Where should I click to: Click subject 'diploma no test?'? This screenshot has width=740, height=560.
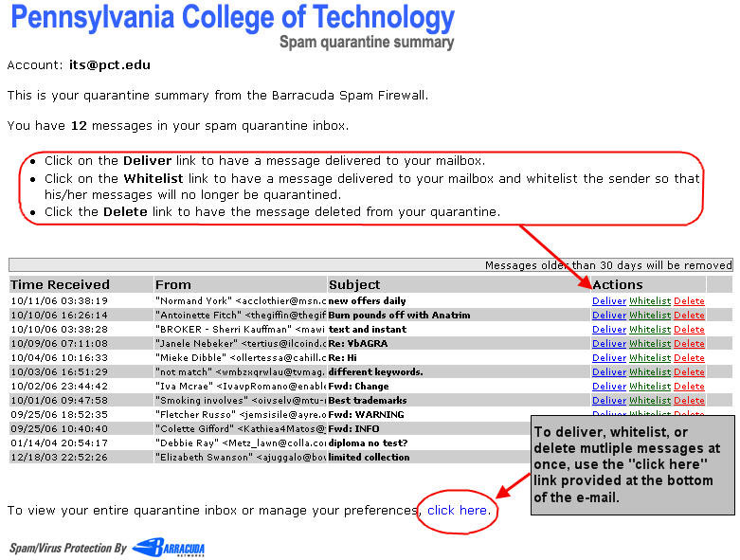tap(368, 443)
